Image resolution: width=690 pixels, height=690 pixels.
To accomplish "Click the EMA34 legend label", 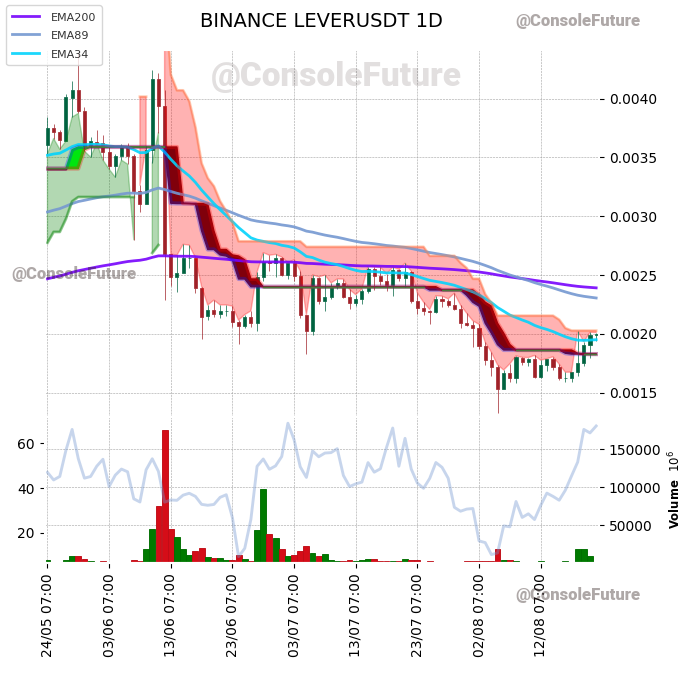I will (70, 54).
